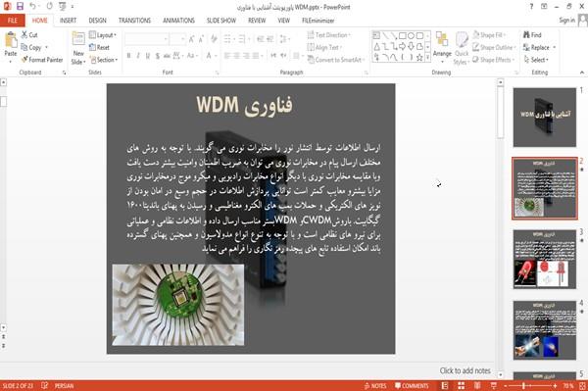Screen dimensions: 588x391
Task: Open the Section dropdown
Action: [x=104, y=60]
